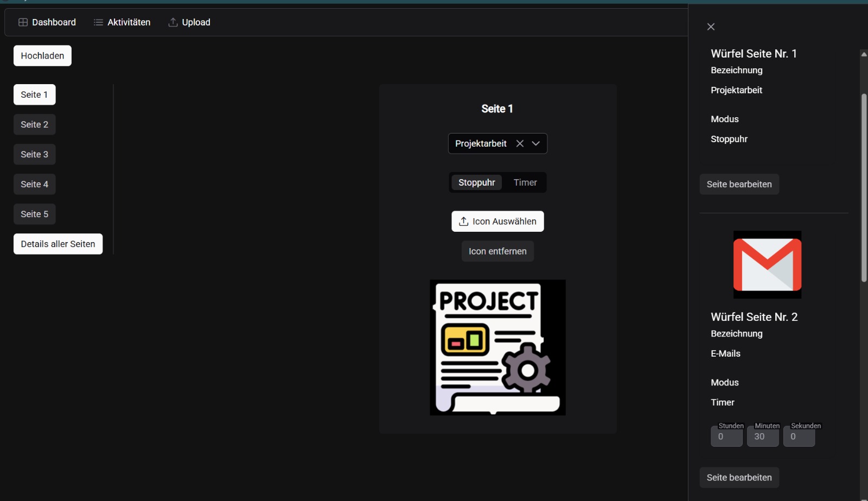Show Details aller Seiten
The width and height of the screenshot is (868, 501).
pyautogui.click(x=58, y=244)
